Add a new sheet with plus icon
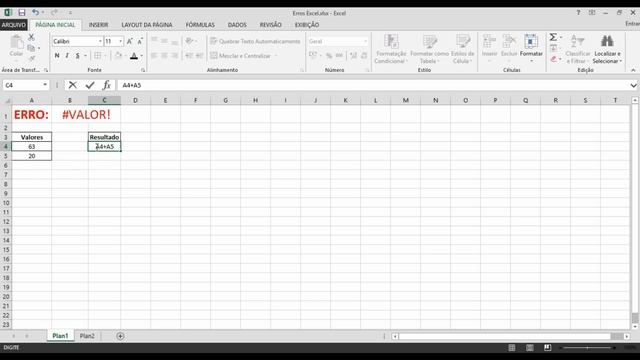This screenshot has height=360, width=640. tap(120, 336)
